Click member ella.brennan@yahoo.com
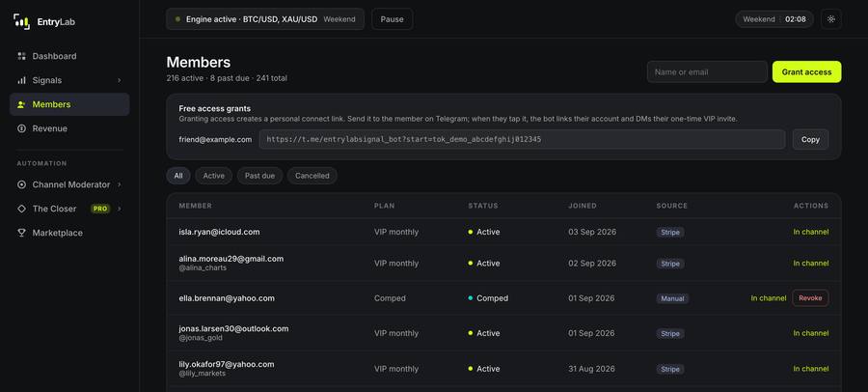The height and width of the screenshot is (392, 868). [x=227, y=298]
